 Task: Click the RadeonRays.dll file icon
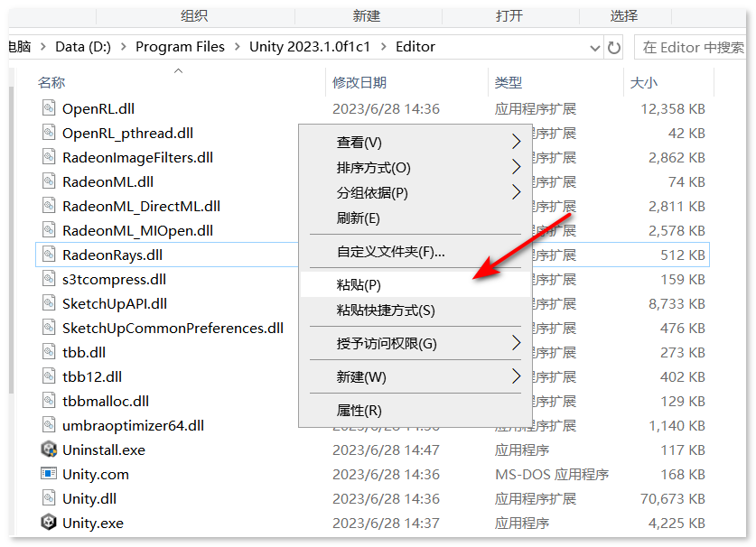[49, 254]
